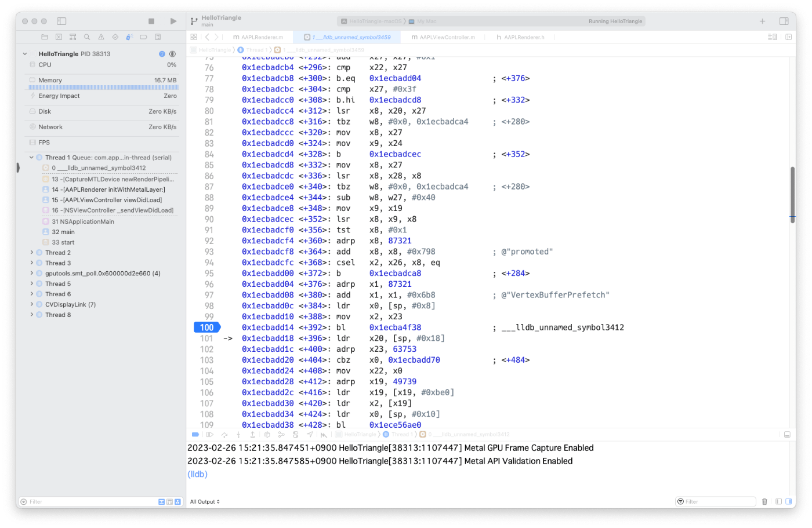Open the FPS gauge
812x528 pixels.
point(103,143)
